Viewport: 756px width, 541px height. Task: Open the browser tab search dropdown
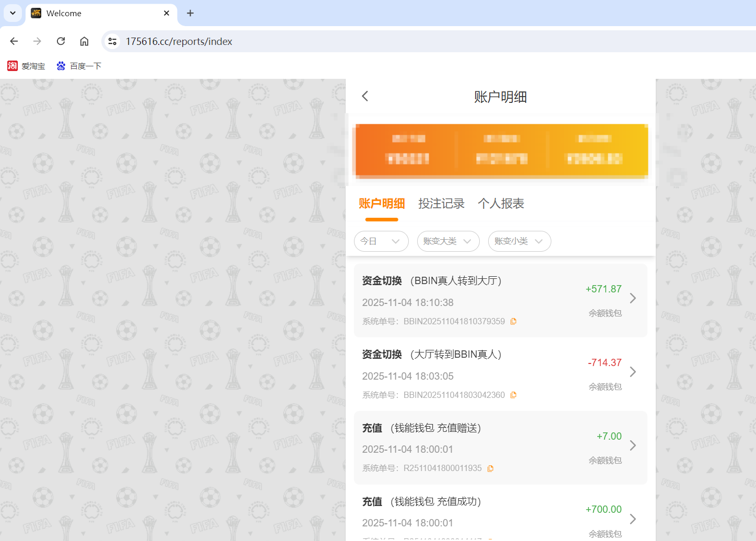coord(12,13)
